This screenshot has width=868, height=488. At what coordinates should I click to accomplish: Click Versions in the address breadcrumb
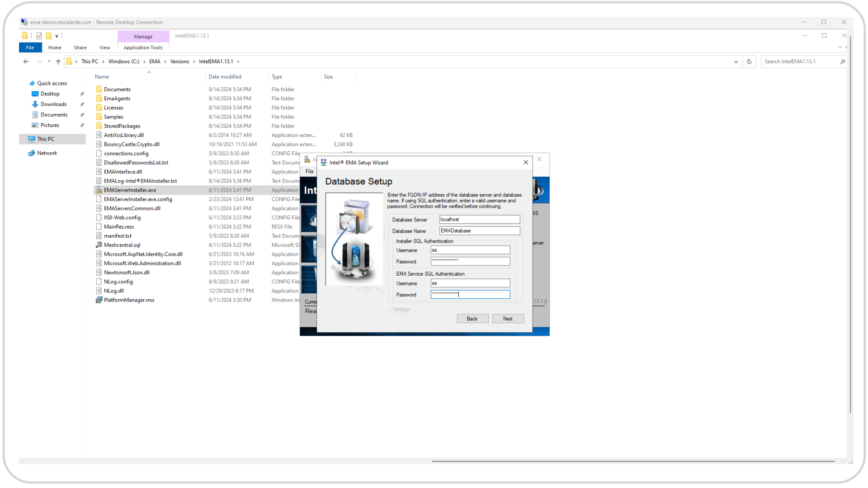tap(179, 61)
